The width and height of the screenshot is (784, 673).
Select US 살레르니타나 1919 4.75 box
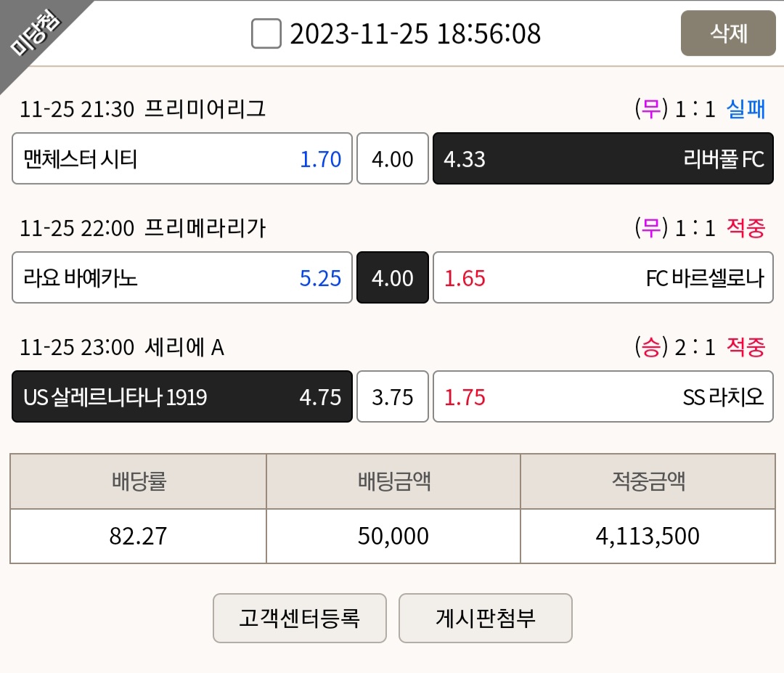[182, 396]
